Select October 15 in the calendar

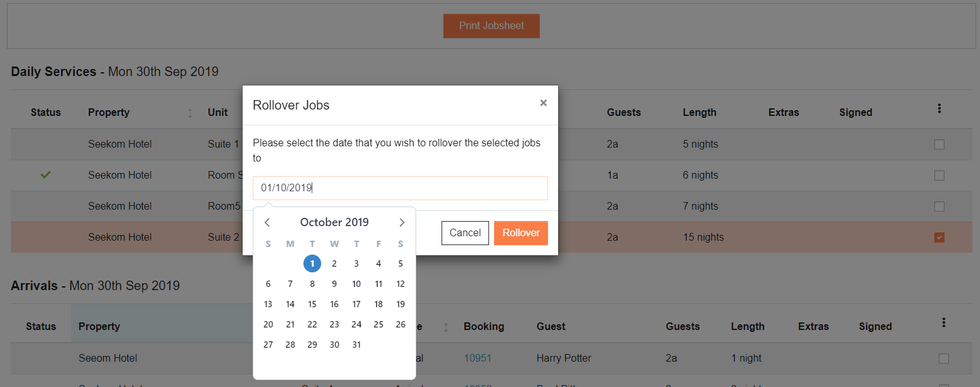pos(312,304)
